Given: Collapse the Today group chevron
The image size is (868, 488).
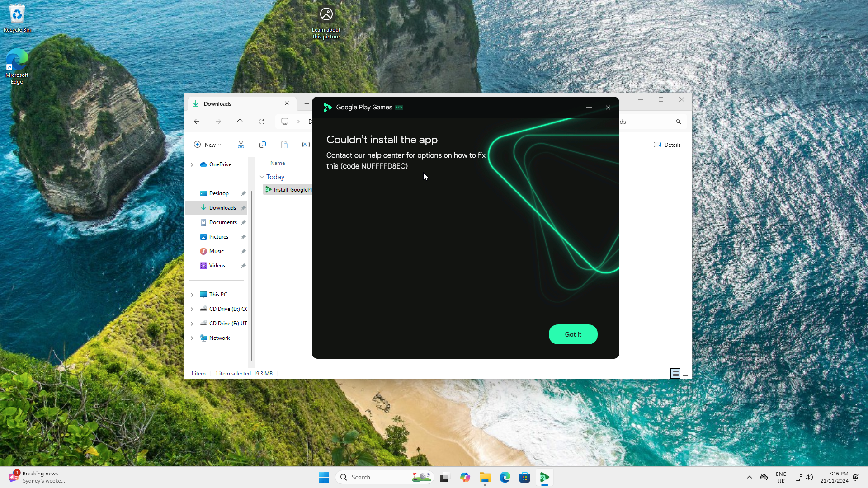Looking at the screenshot, I should (x=262, y=177).
